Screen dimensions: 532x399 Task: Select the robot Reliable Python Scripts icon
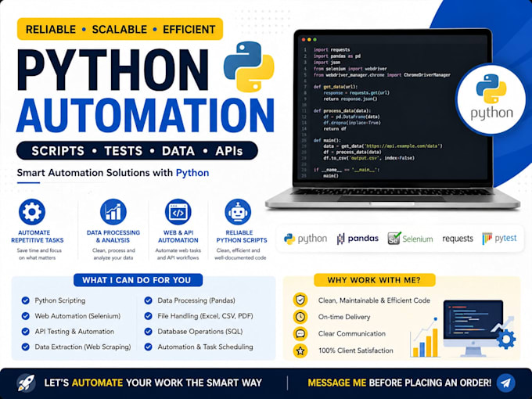pos(238,212)
